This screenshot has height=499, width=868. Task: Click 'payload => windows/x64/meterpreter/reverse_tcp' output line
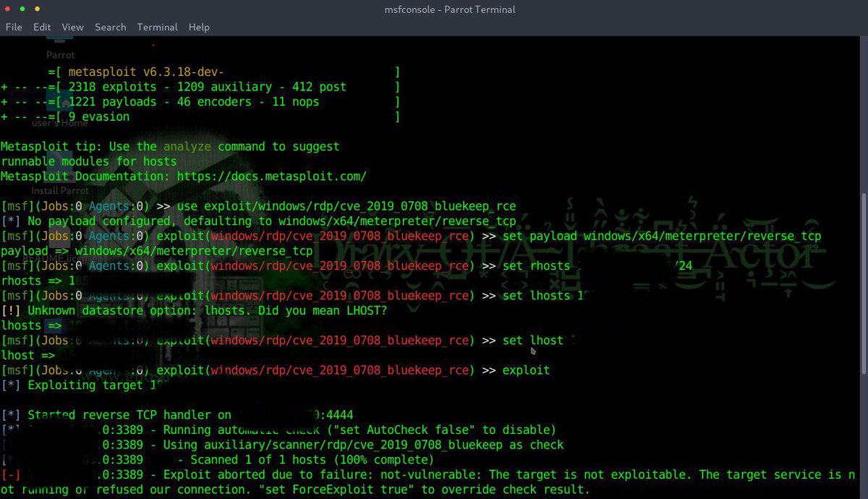click(x=157, y=251)
